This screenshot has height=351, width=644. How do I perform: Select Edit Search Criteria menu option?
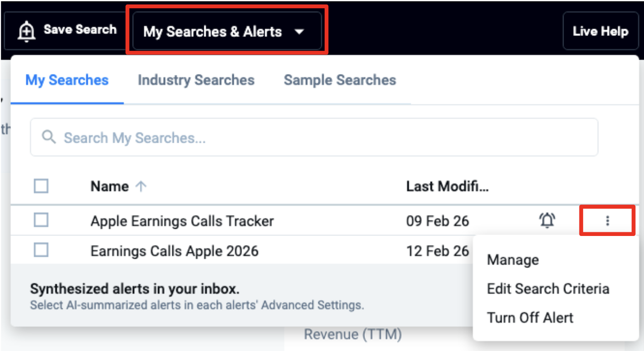coord(548,289)
